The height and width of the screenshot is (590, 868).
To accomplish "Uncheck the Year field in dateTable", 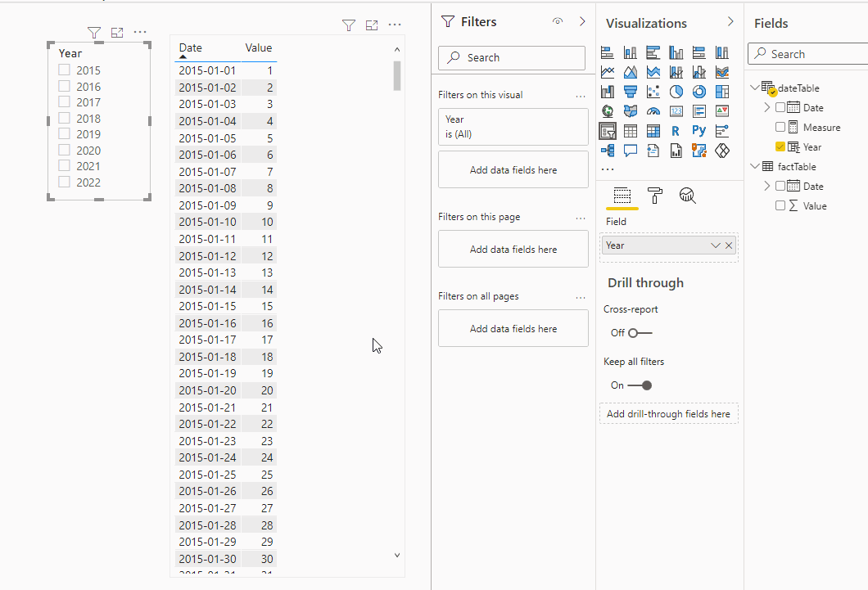I will tap(780, 146).
